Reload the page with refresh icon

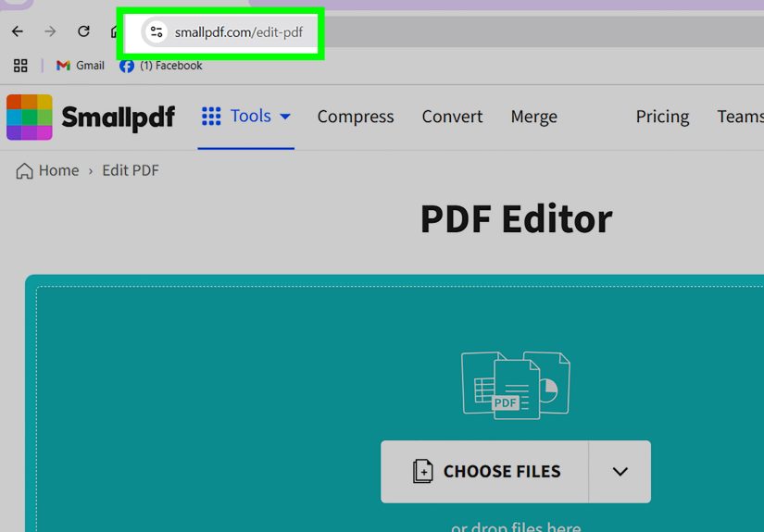pos(83,31)
